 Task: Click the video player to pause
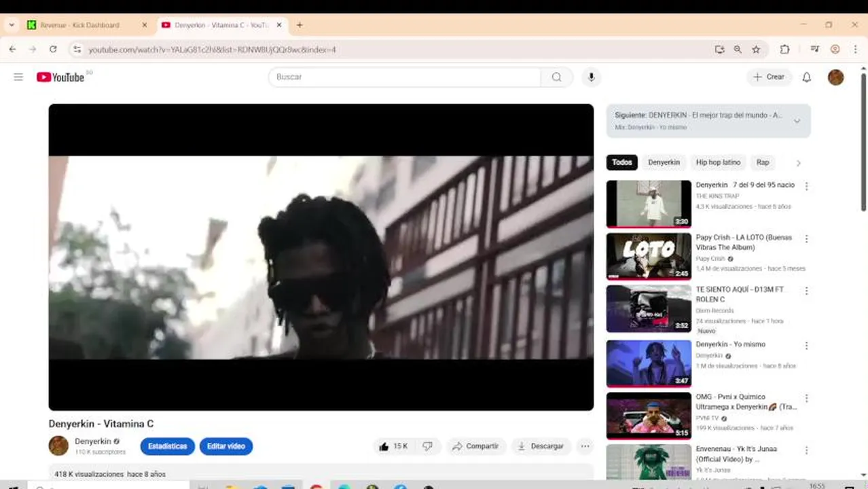click(321, 257)
